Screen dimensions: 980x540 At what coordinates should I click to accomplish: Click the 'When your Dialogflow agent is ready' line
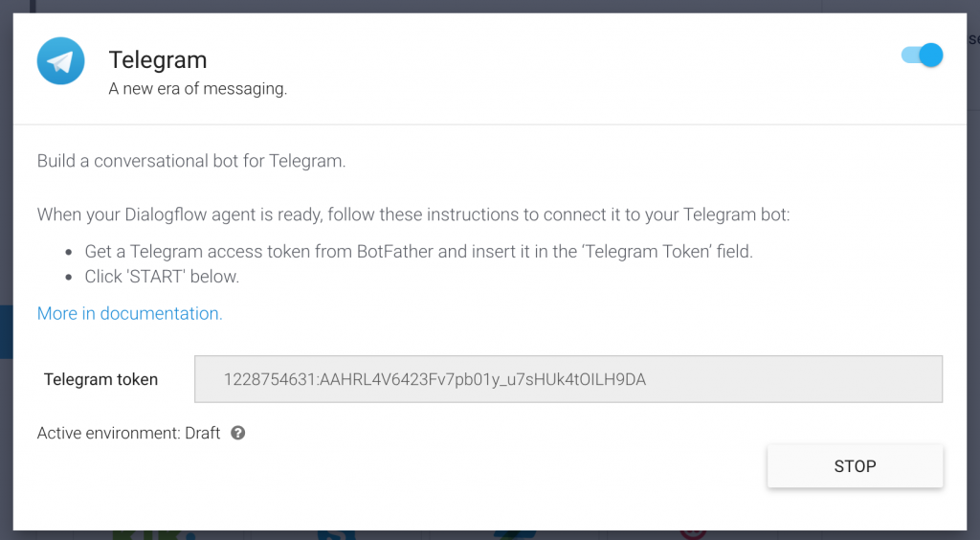pyautogui.click(x=413, y=214)
